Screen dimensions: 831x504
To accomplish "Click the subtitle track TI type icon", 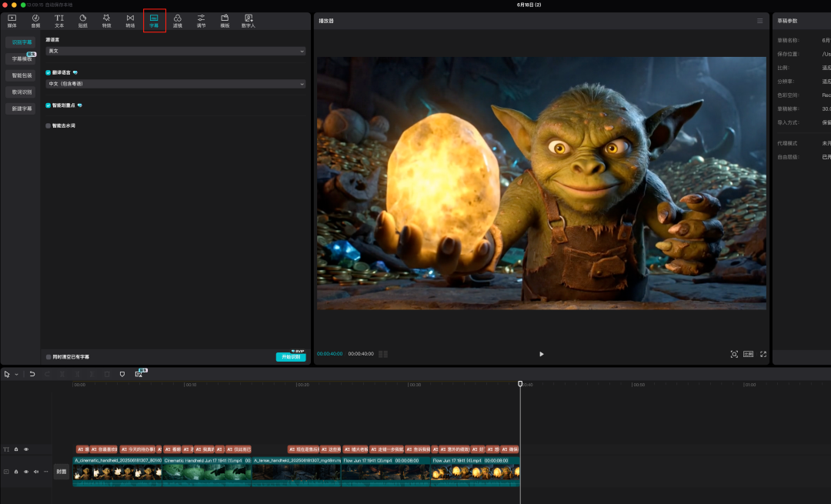I will [x=6, y=449].
